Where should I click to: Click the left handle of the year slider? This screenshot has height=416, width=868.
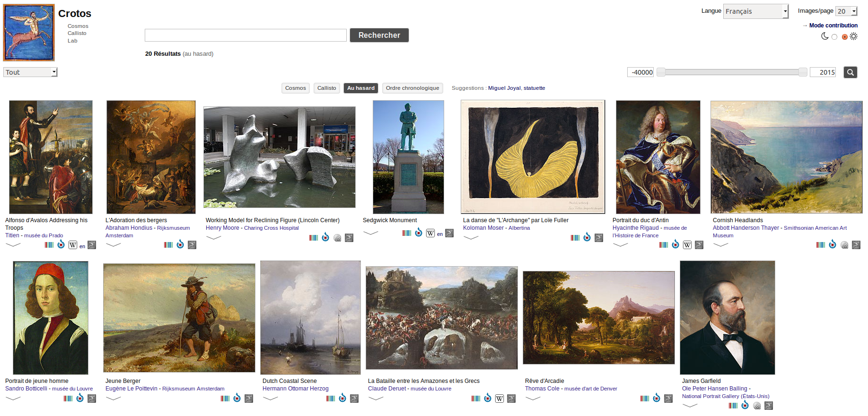[661, 72]
